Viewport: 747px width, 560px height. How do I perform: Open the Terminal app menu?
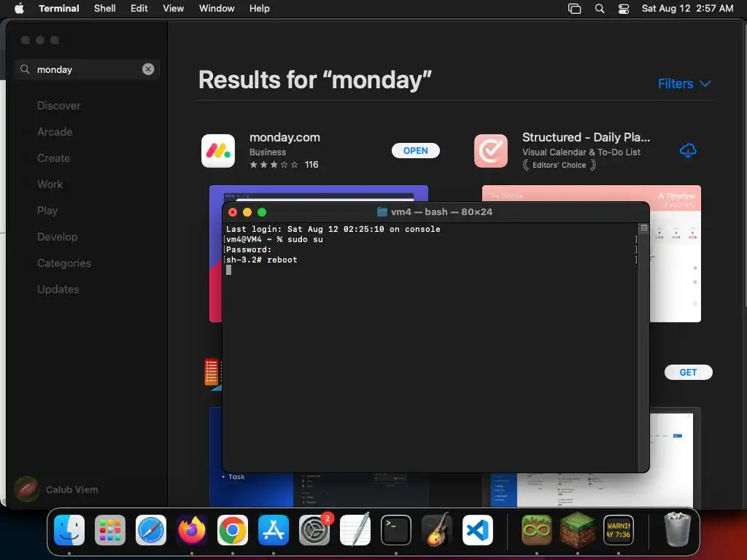(58, 8)
